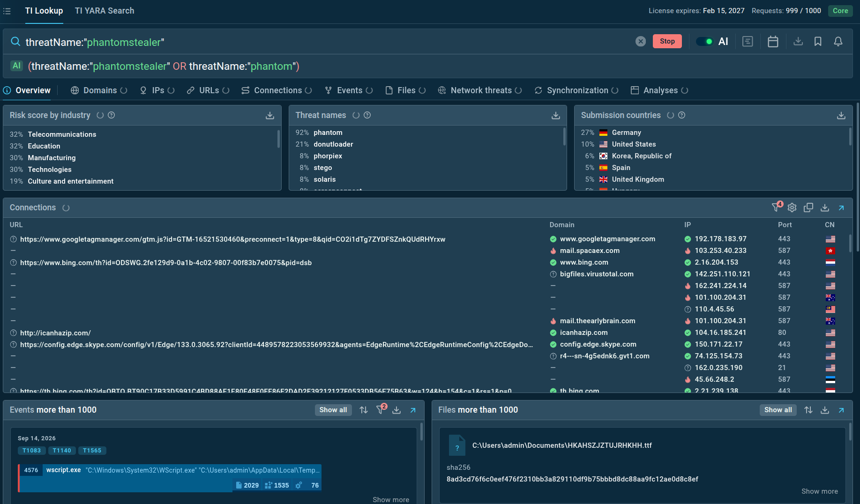Open the Synchronization tab
The image size is (860, 504).
[576, 90]
